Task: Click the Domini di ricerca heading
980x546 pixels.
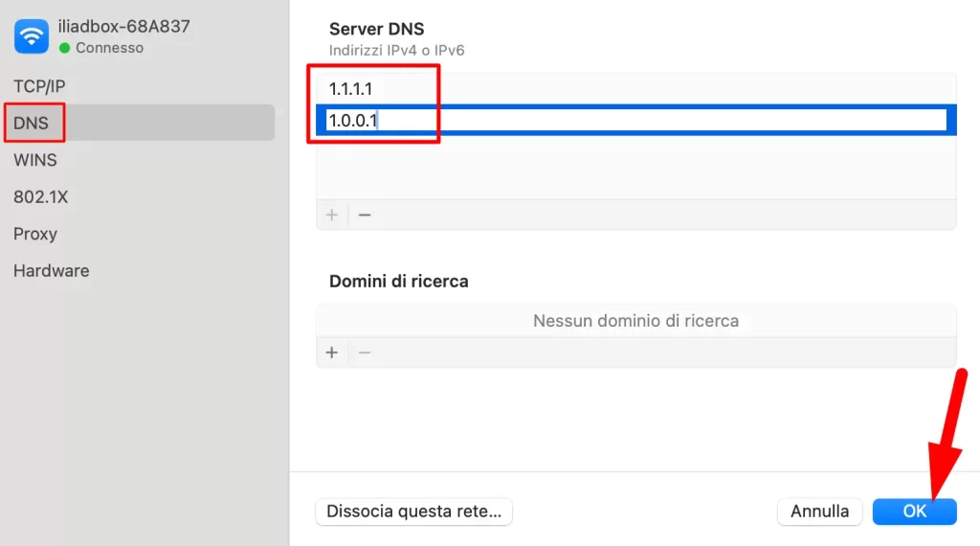Action: [x=399, y=282]
